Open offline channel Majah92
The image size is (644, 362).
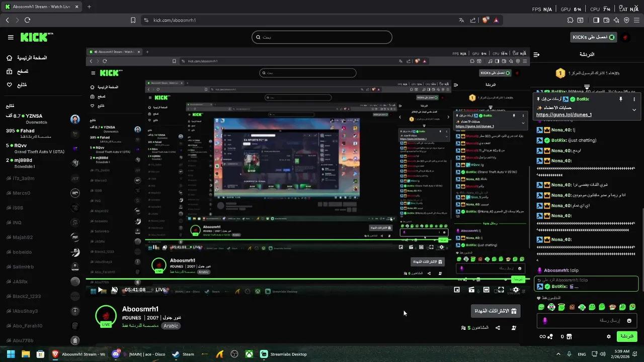43,237
